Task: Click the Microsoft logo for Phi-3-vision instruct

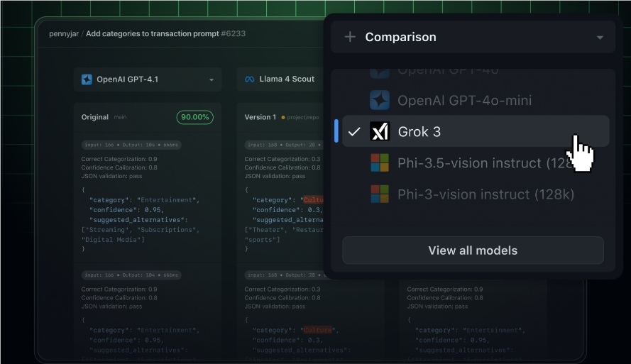Action: point(380,194)
